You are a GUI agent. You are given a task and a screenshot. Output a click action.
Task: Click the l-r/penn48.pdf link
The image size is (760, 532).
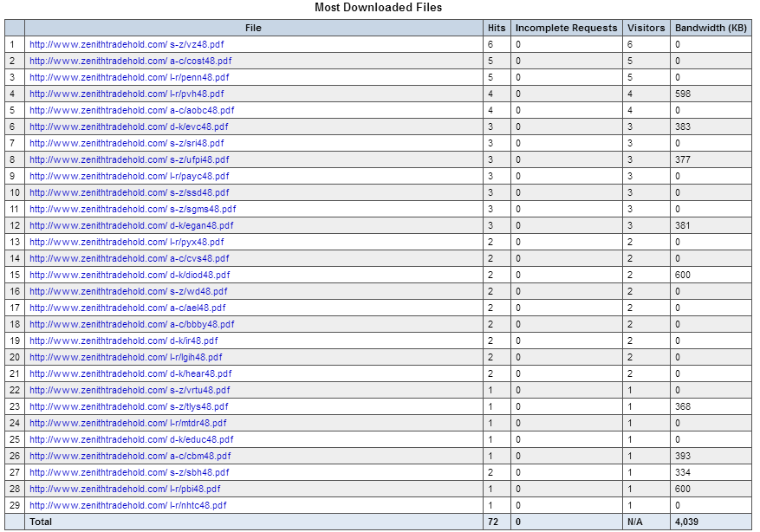129,77
